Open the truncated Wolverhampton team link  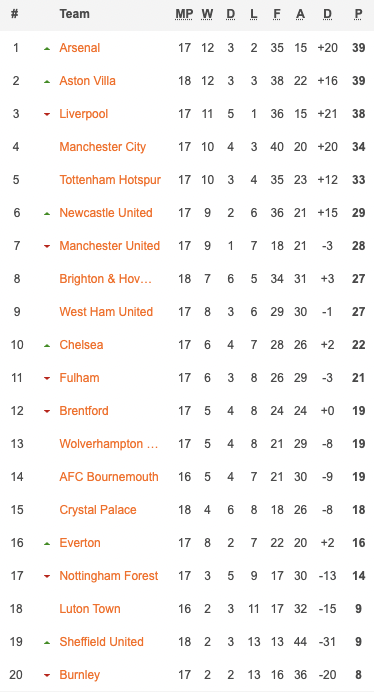109,444
